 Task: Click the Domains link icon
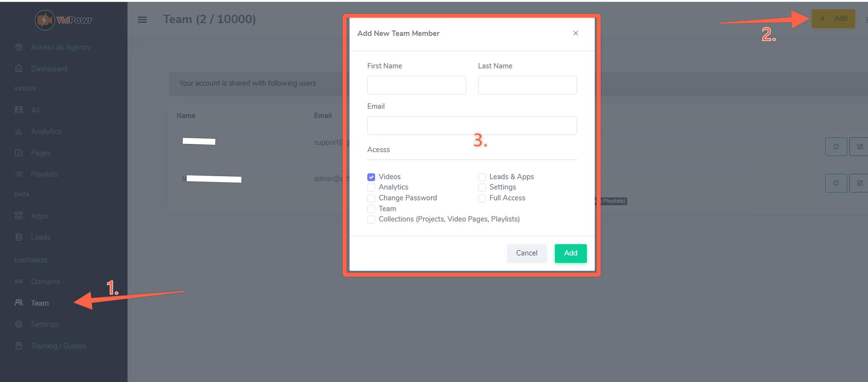coord(19,282)
